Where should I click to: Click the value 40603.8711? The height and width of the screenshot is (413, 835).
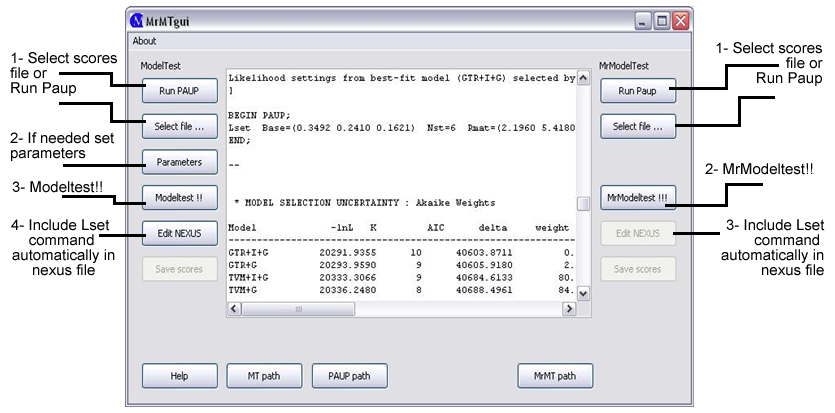[x=484, y=252]
